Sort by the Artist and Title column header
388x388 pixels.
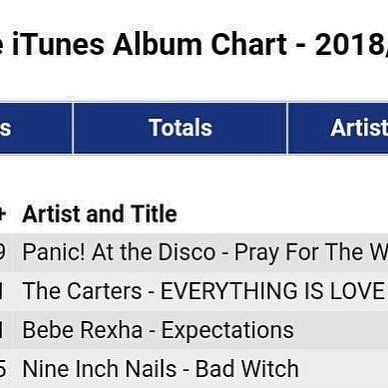99,214
